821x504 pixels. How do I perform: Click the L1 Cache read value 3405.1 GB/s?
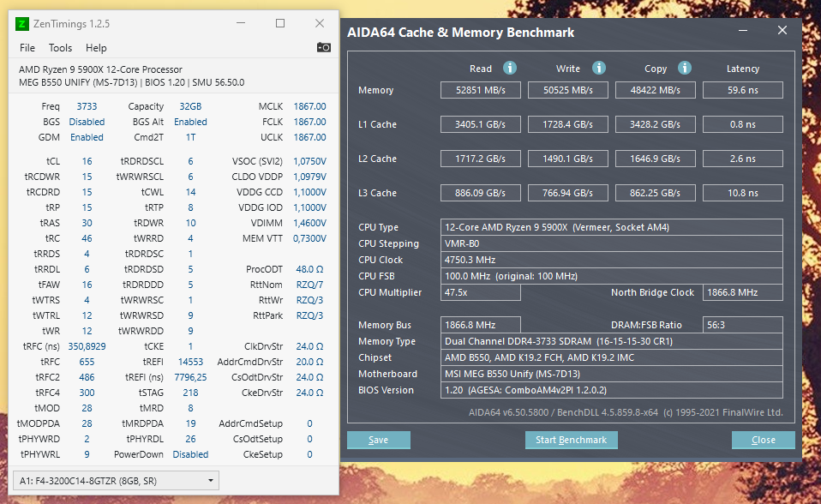pyautogui.click(x=481, y=124)
